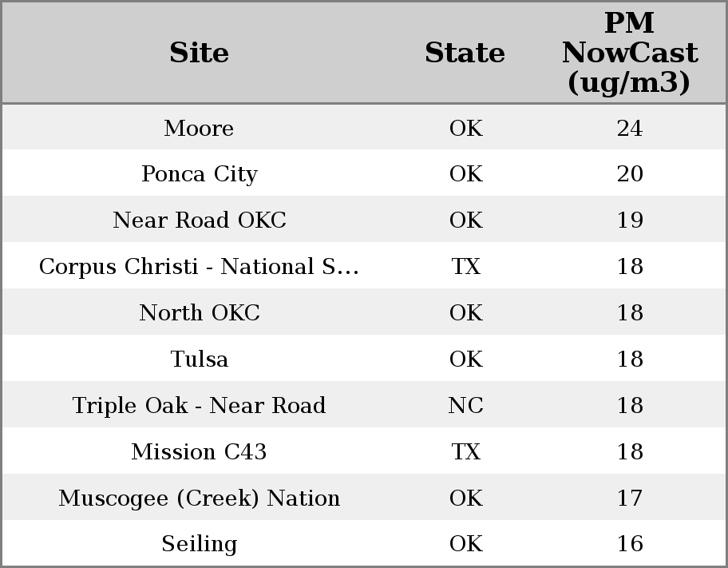Select the Muscogee (Creek) Nation cell

click(x=199, y=498)
